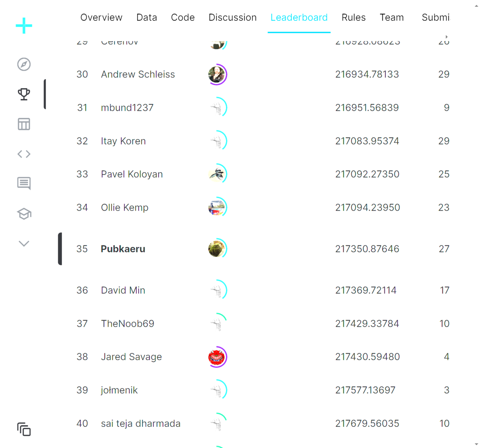This screenshot has height=448, width=480.
Task: Click the Create (plus) icon in sidebar
Action: (x=24, y=26)
